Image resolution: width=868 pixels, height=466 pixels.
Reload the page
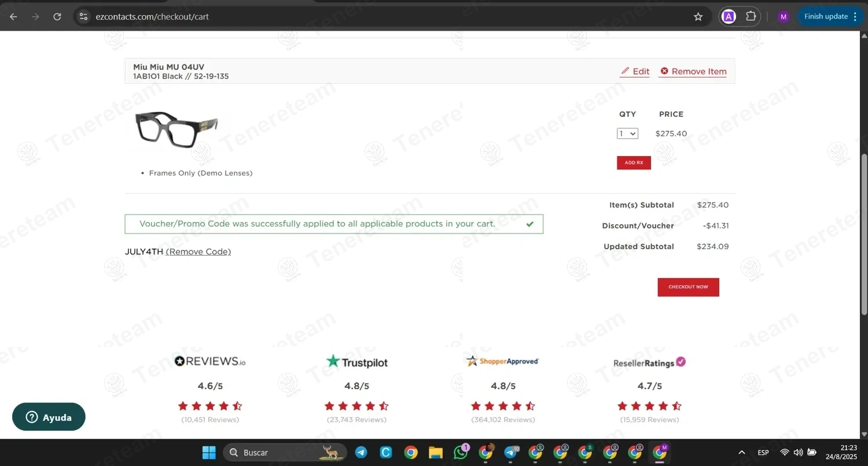click(x=57, y=17)
